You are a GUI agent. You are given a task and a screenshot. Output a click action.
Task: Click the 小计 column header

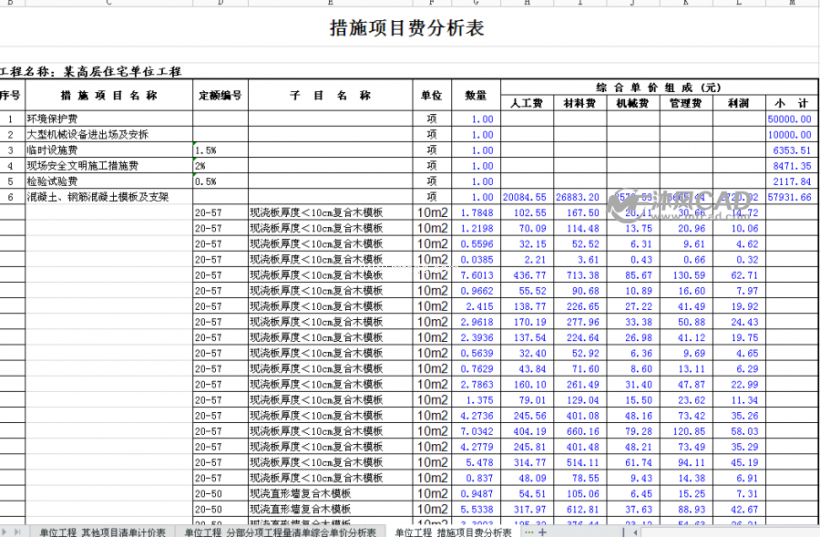(792, 103)
